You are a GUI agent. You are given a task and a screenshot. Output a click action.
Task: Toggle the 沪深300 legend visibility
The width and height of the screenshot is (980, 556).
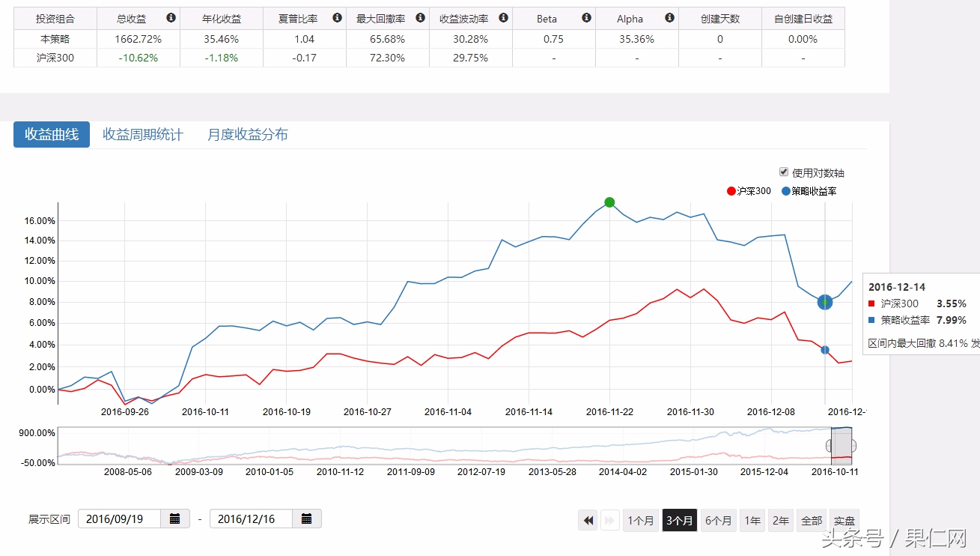pos(749,191)
